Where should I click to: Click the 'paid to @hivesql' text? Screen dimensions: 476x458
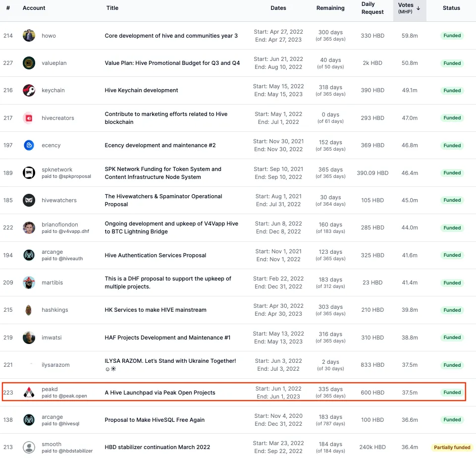click(x=60, y=424)
